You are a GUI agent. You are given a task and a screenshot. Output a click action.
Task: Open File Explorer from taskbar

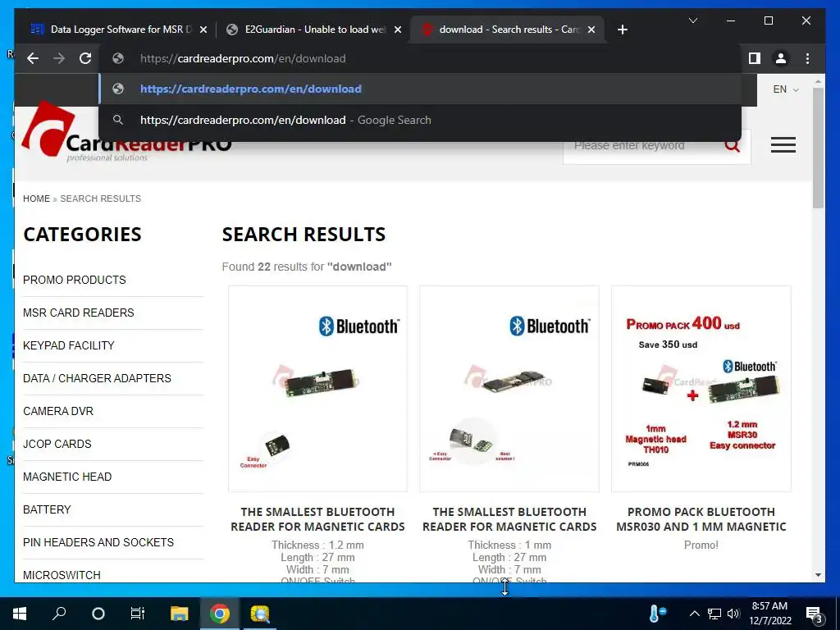[180, 614]
